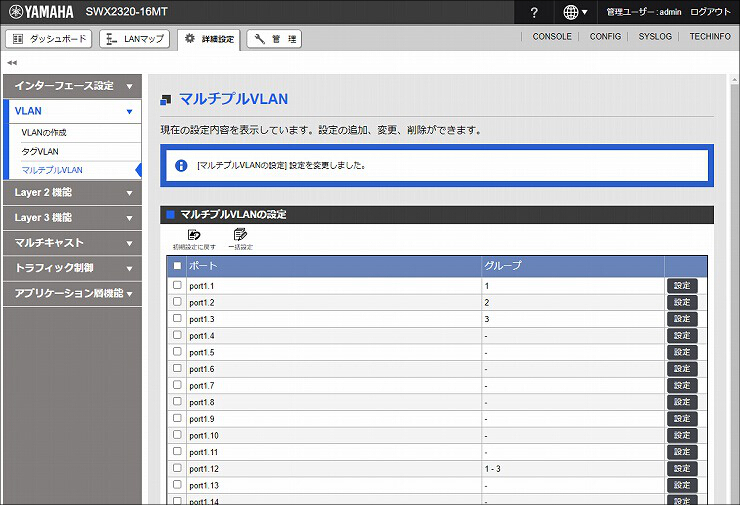
Task: Open the management wrench tab
Action: [x=274, y=39]
